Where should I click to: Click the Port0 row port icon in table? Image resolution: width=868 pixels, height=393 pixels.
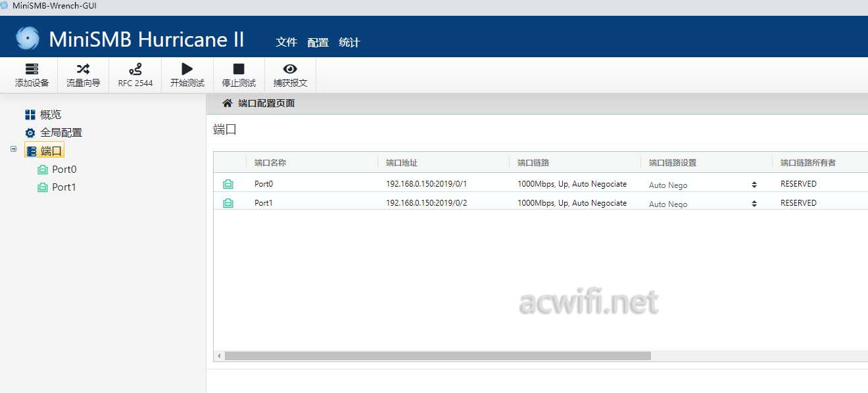(x=228, y=184)
